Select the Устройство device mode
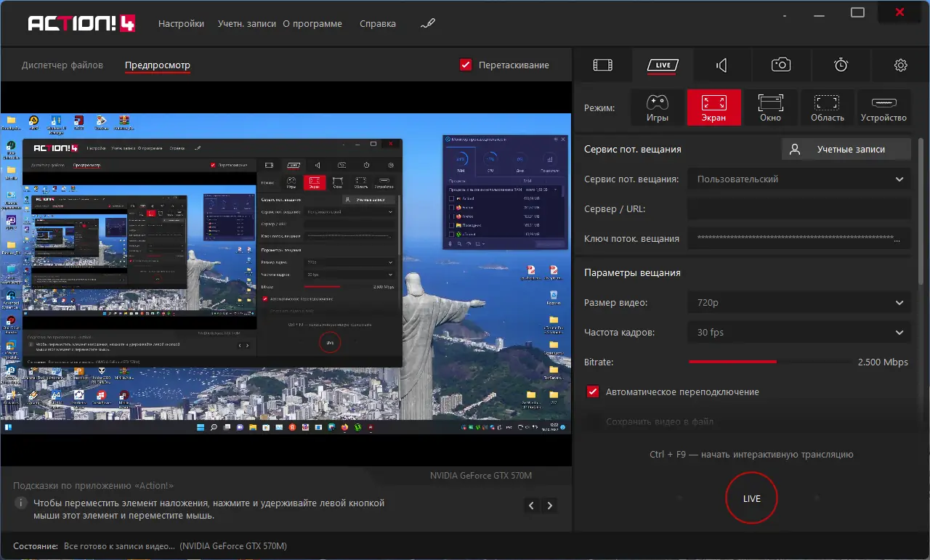930x560 pixels. click(883, 107)
